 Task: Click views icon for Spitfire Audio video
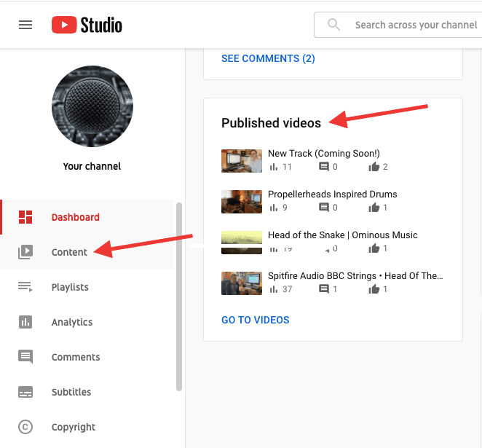pyautogui.click(x=273, y=289)
